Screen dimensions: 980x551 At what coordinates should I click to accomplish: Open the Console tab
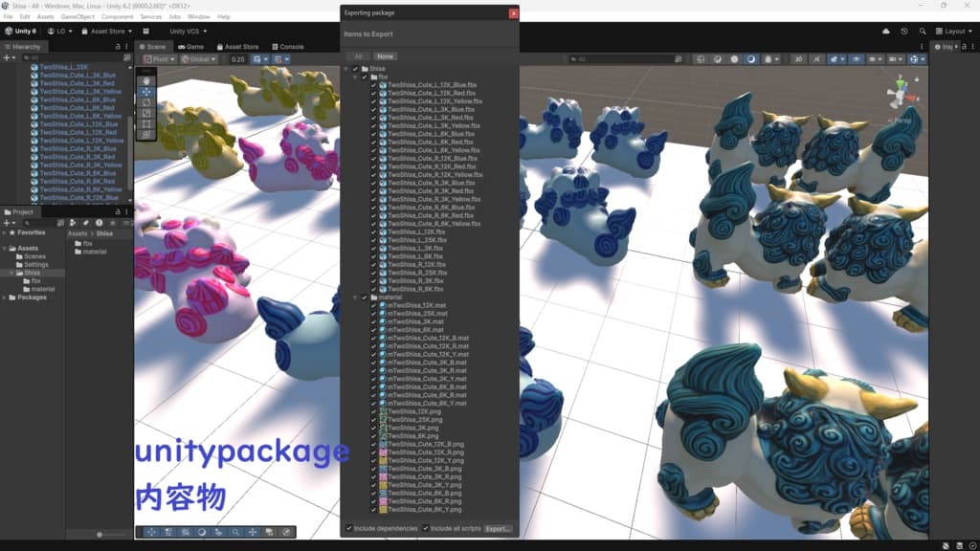tap(287, 47)
